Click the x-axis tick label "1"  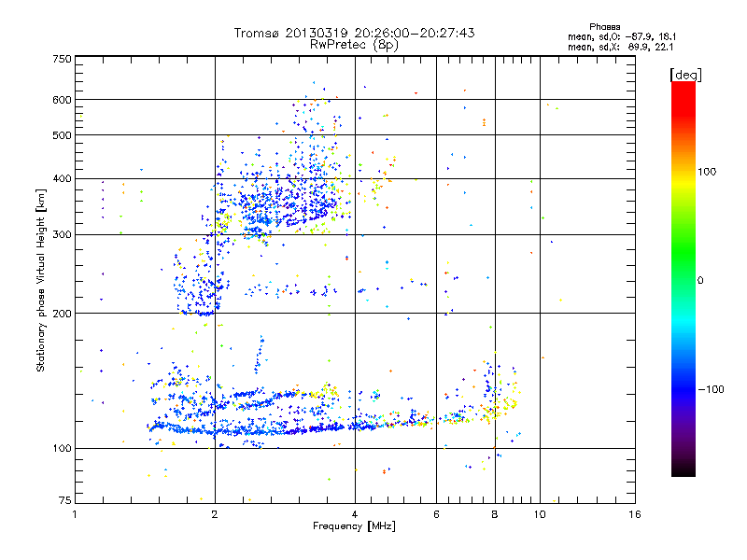pos(75,514)
